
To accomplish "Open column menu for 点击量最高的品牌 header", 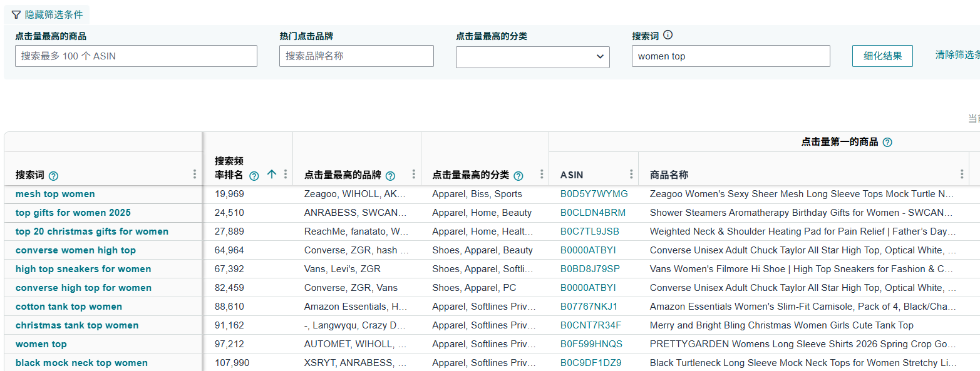I will click(413, 175).
